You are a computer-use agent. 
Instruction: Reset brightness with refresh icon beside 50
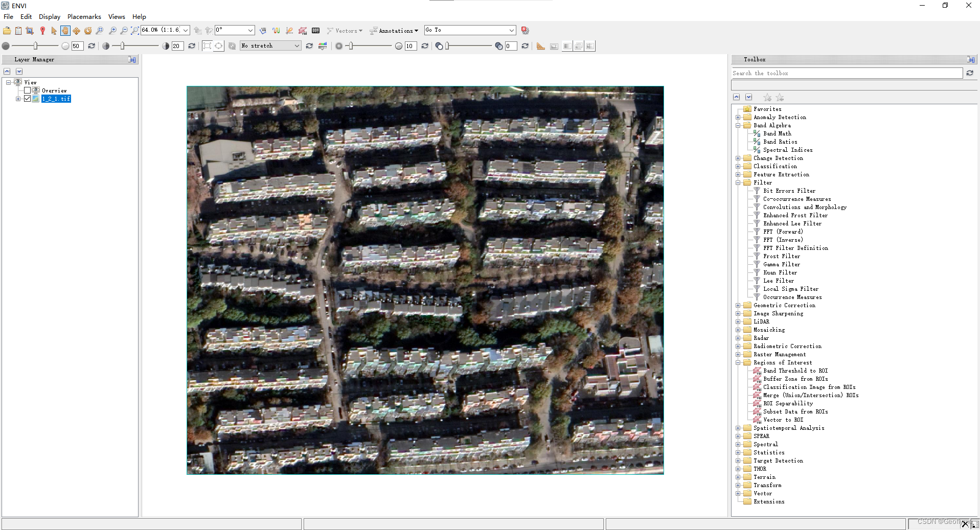pyautogui.click(x=92, y=46)
